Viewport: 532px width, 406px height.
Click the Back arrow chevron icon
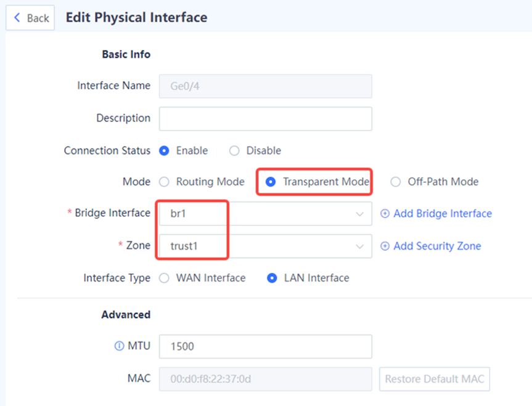pos(17,17)
